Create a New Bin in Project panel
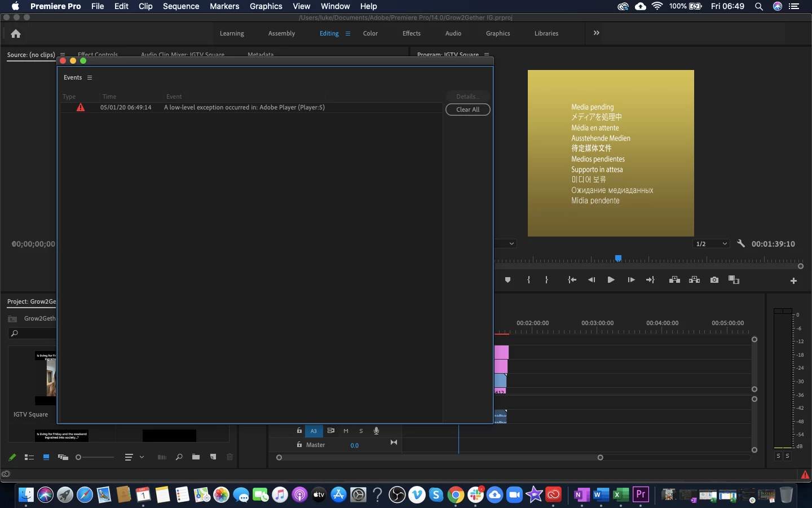The image size is (812, 508). tap(196, 457)
